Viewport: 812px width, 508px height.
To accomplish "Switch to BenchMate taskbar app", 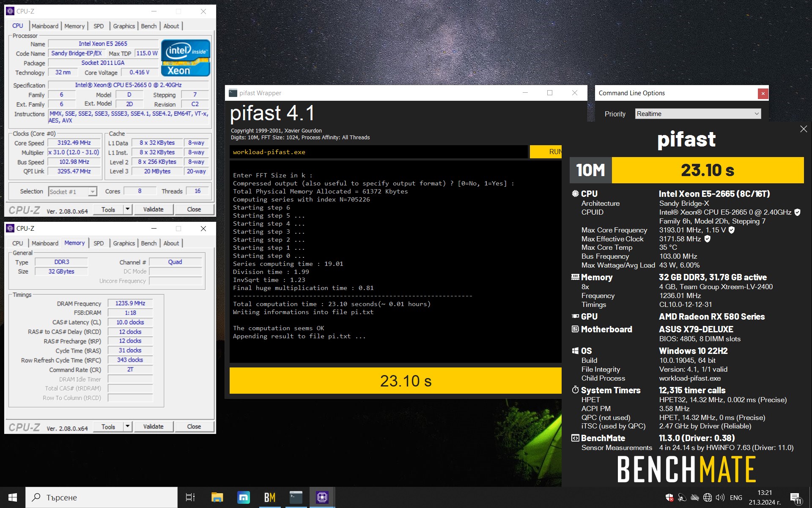I will (x=270, y=497).
